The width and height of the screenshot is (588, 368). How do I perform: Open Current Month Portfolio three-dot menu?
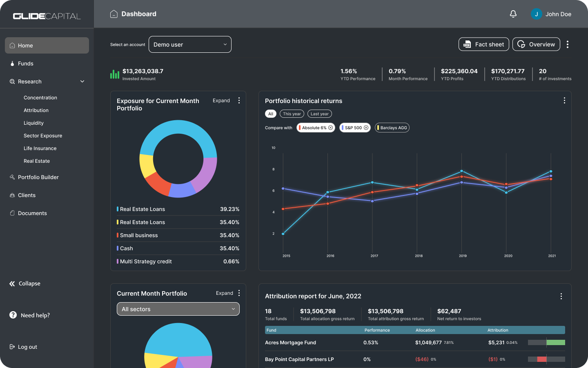tap(239, 293)
